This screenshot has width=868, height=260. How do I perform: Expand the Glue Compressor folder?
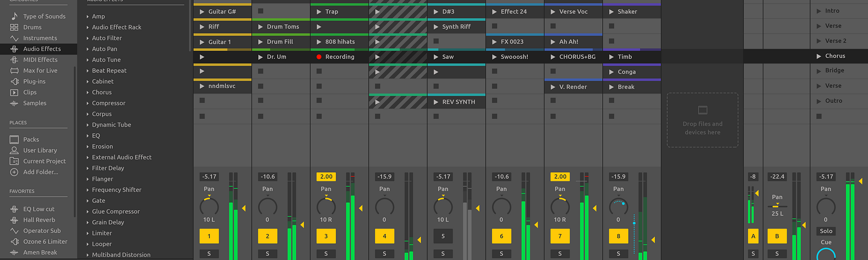click(87, 212)
